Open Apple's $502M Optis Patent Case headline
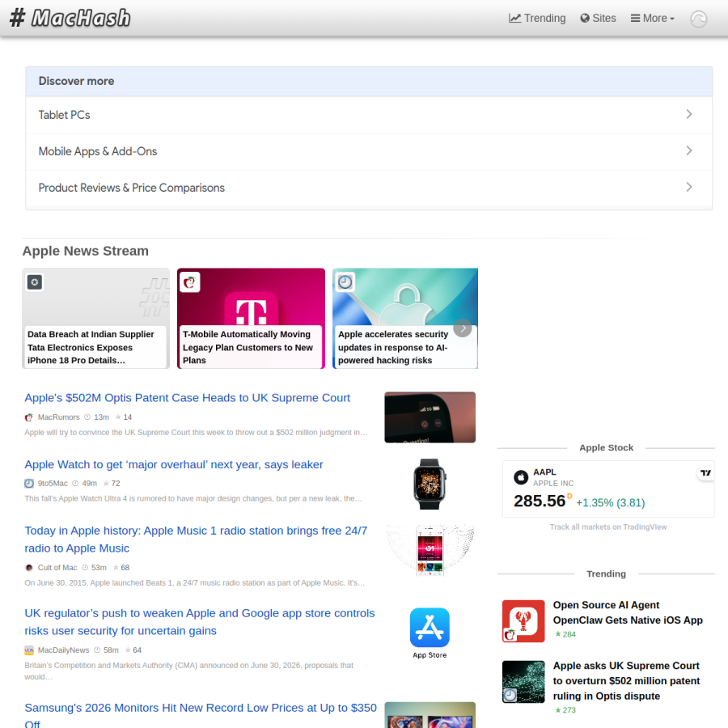The width and height of the screenshot is (728, 728). 187,398
